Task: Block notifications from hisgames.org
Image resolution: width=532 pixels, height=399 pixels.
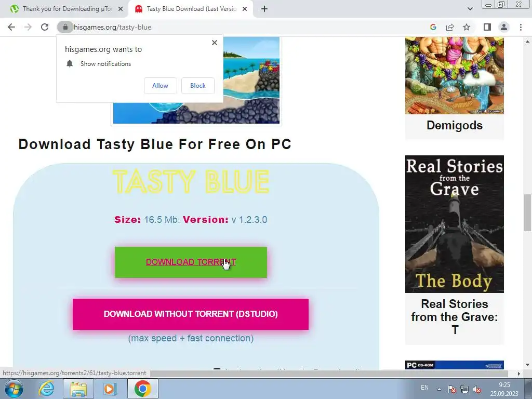Action: point(198,86)
